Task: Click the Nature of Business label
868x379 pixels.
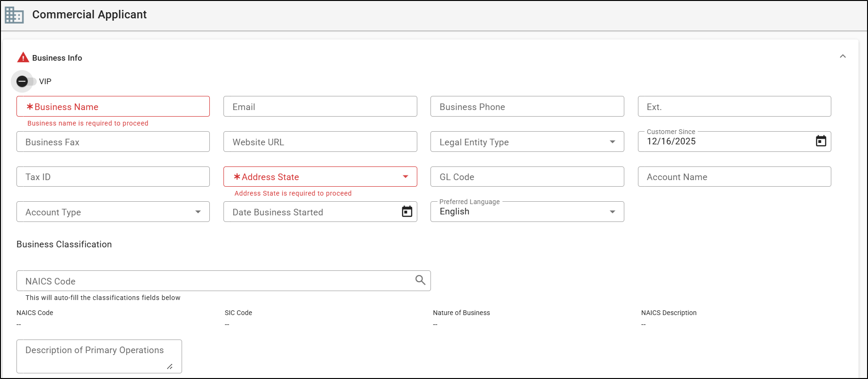Action: pyautogui.click(x=462, y=313)
